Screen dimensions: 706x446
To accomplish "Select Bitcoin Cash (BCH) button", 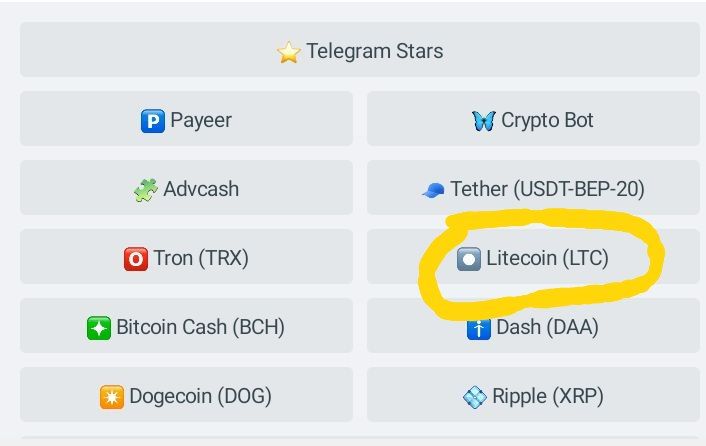I will (187, 326).
